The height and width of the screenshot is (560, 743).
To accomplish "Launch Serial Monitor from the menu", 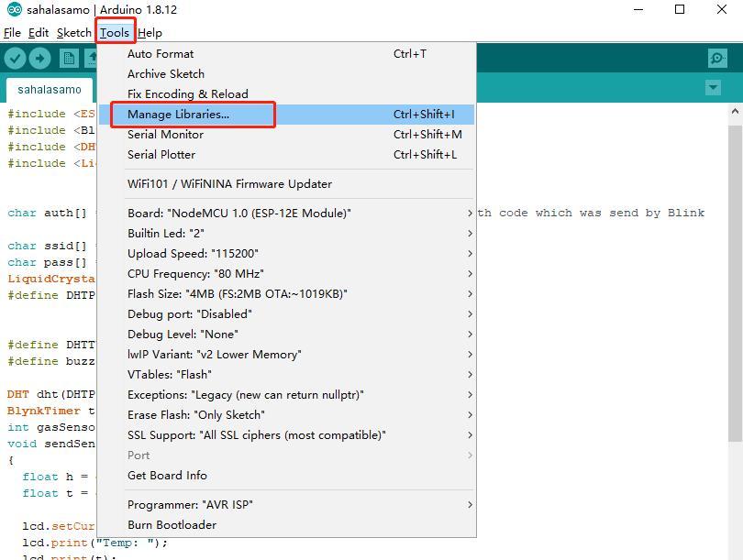I will point(286,135).
